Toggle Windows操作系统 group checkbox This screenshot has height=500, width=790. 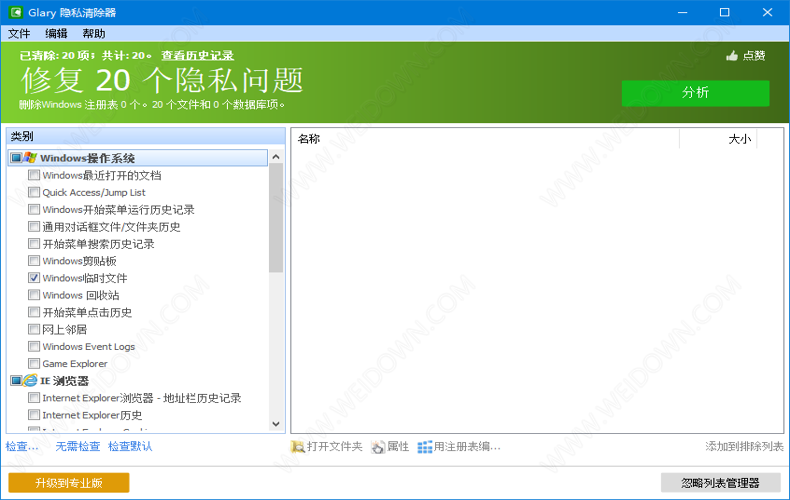click(16, 158)
